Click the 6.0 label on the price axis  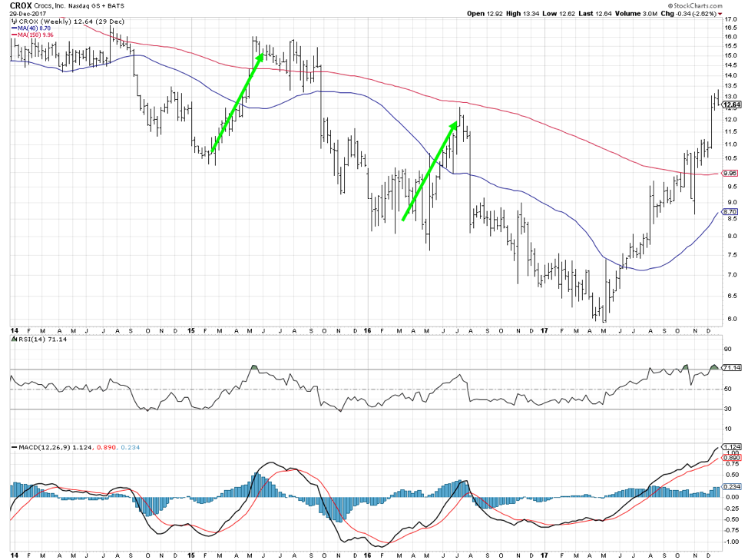(730, 319)
